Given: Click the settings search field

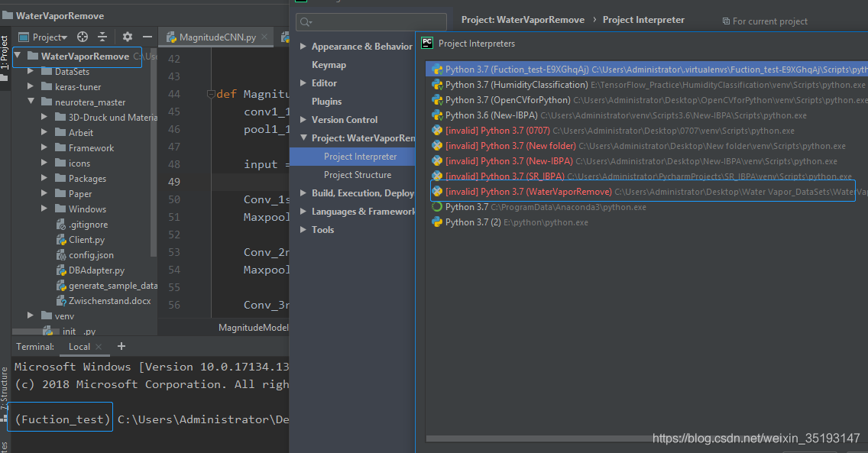Looking at the screenshot, I should tap(371, 22).
